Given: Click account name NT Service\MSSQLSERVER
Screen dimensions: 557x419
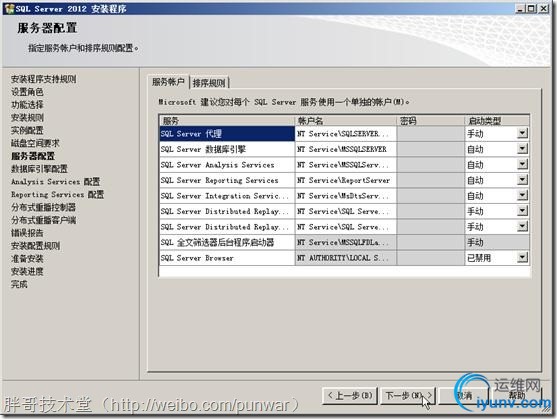Looking at the screenshot, I should [346, 149].
